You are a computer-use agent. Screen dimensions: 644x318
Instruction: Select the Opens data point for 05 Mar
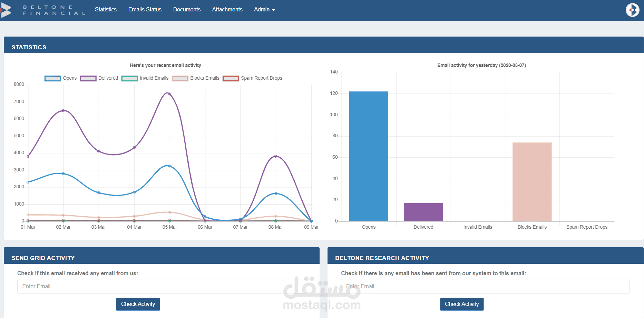click(x=169, y=166)
